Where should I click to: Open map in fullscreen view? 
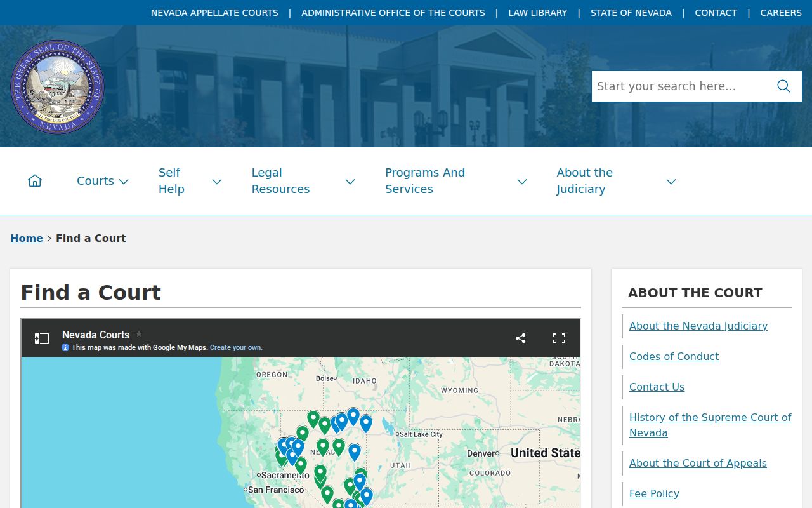coord(559,338)
